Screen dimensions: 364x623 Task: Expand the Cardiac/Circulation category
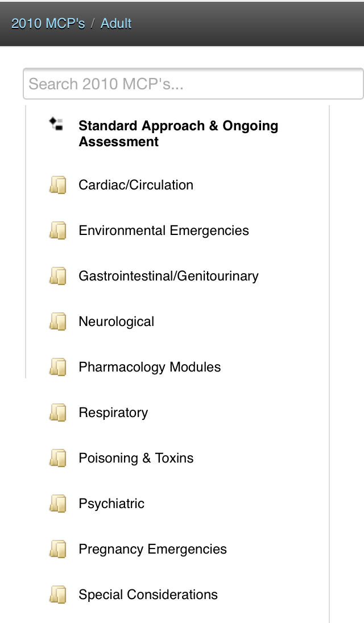(136, 185)
